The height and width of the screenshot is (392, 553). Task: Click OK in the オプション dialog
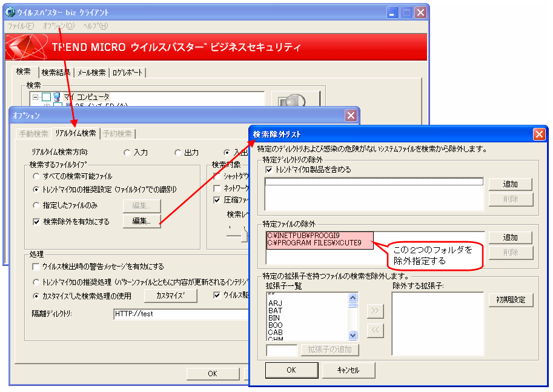[213, 374]
